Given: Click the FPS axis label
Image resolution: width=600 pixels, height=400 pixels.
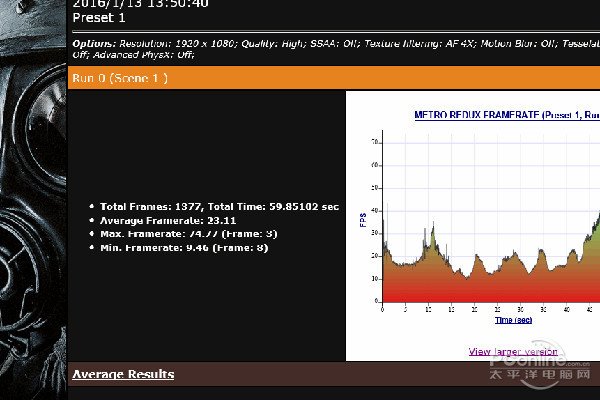Looking at the screenshot, I should click(x=363, y=220).
